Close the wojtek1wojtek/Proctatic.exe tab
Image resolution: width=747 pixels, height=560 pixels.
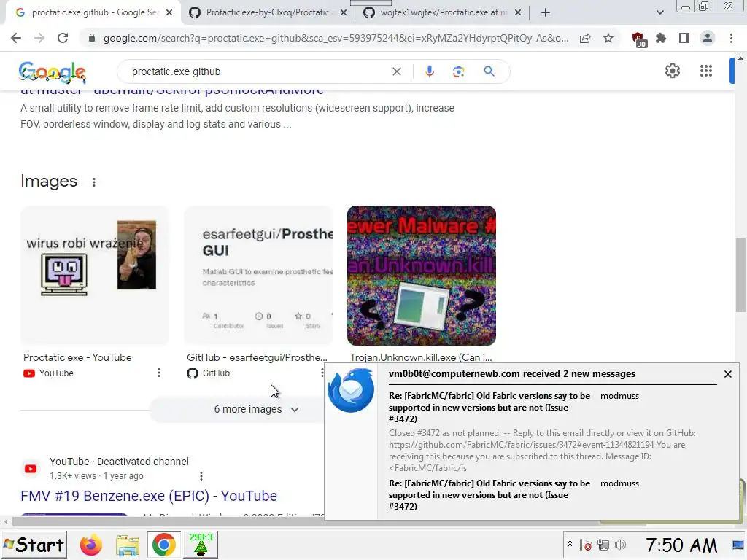pos(518,12)
